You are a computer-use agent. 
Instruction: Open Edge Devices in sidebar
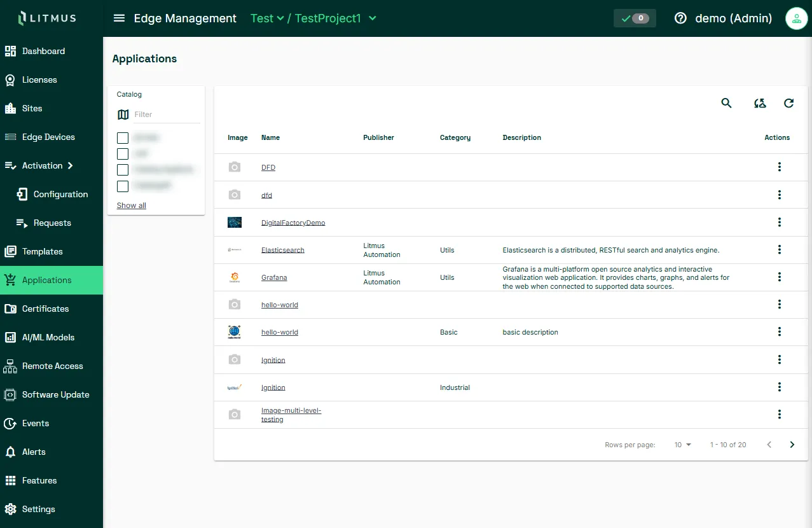(52, 137)
